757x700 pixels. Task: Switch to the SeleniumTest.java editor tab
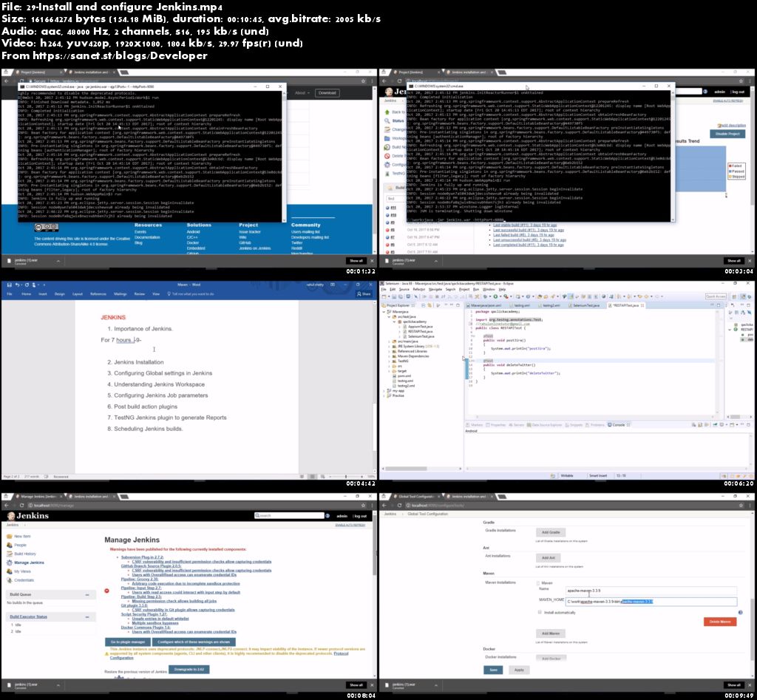click(585, 305)
